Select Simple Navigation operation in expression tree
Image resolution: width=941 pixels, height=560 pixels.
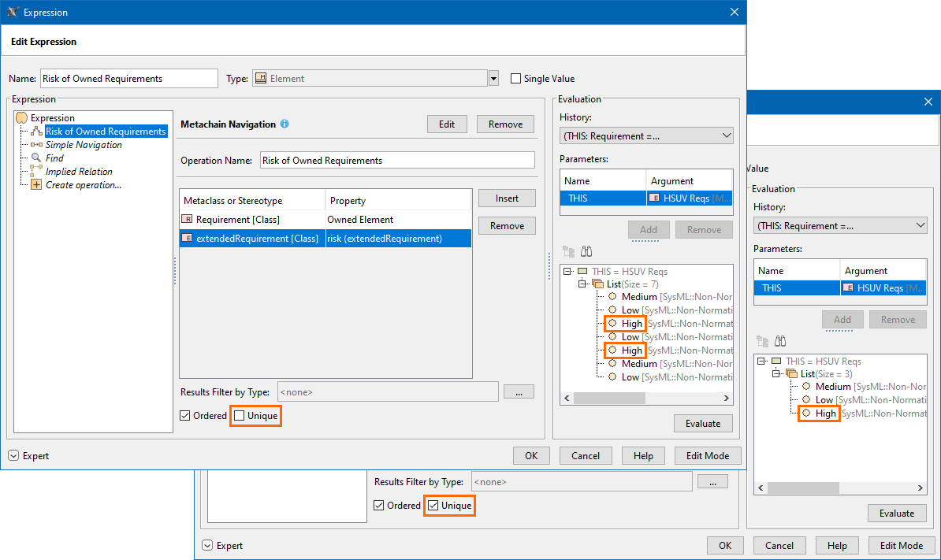[83, 145]
